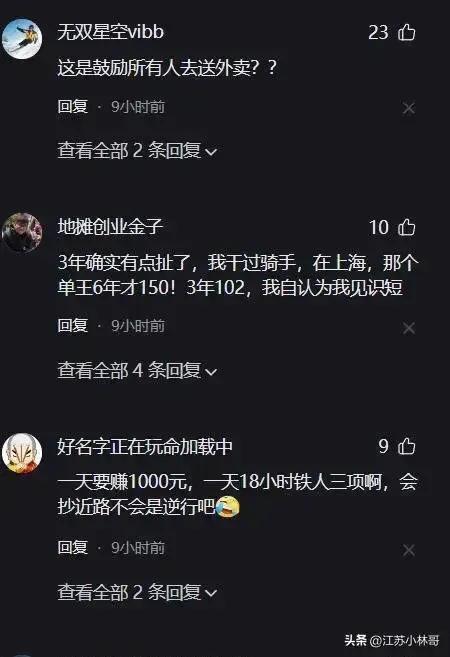Open the avatar of 地摊创业金子

pyautogui.click(x=22, y=233)
